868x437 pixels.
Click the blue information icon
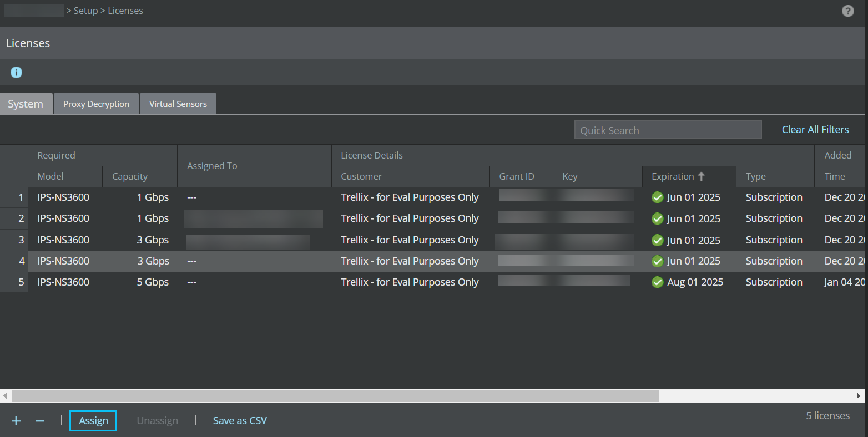tap(16, 72)
